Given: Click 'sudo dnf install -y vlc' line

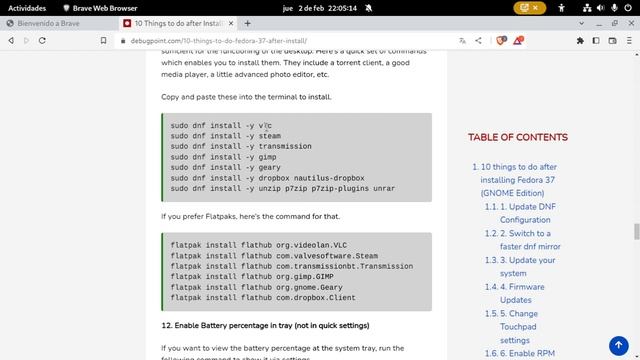Looking at the screenshot, I should [x=221, y=125].
